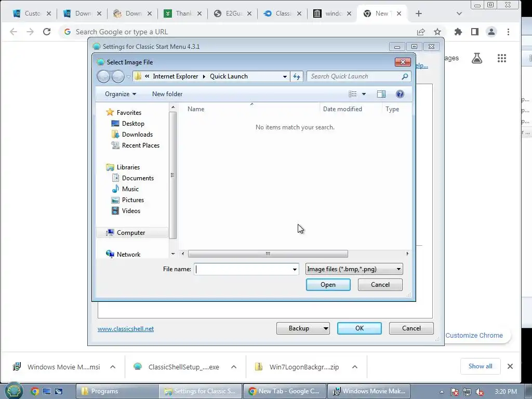Screen dimensions: 532x399
Task: Open the Backup button dropdown arrow
Action: (x=325, y=328)
